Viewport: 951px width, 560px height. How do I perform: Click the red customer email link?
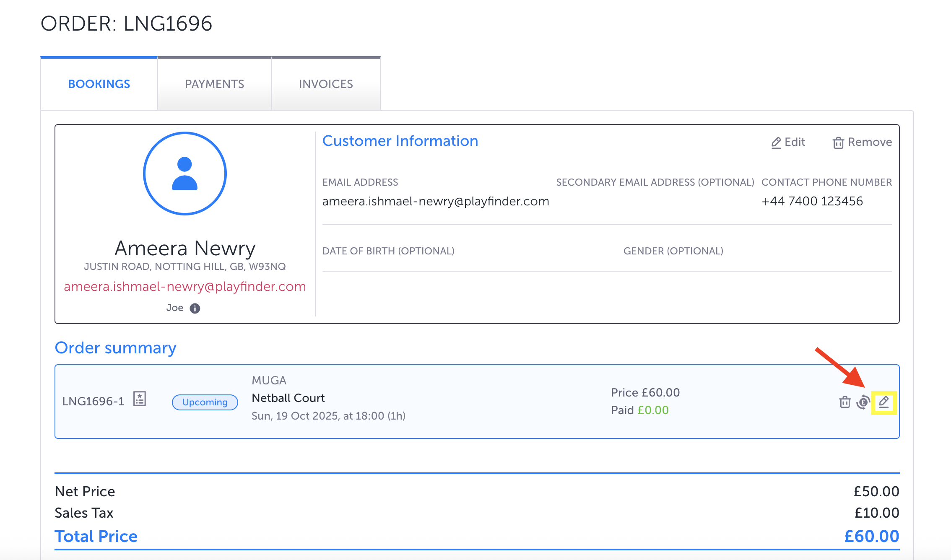(185, 287)
